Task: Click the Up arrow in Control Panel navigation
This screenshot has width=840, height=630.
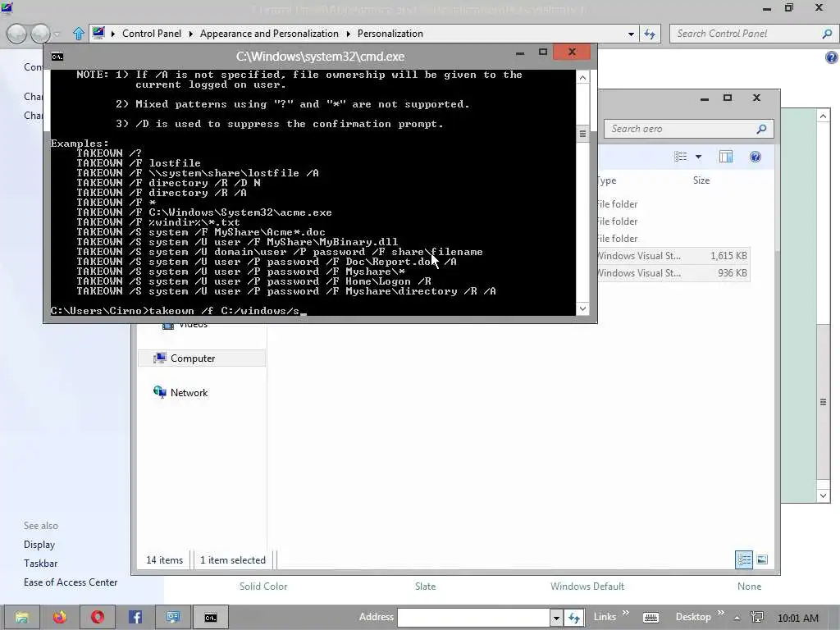Action: pyautogui.click(x=78, y=34)
